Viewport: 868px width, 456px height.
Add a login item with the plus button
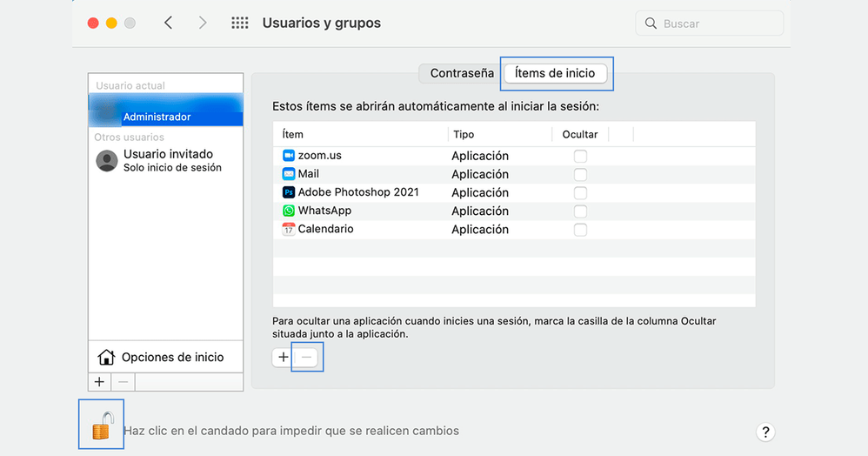283,358
